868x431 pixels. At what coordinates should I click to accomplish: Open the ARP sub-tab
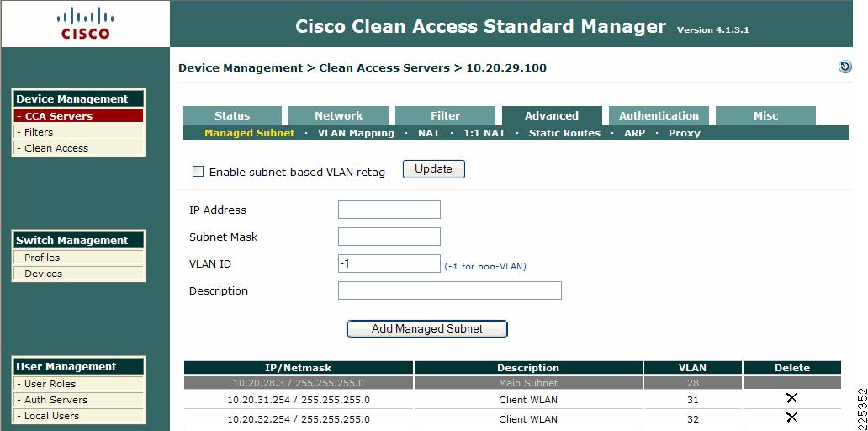pyautogui.click(x=634, y=133)
